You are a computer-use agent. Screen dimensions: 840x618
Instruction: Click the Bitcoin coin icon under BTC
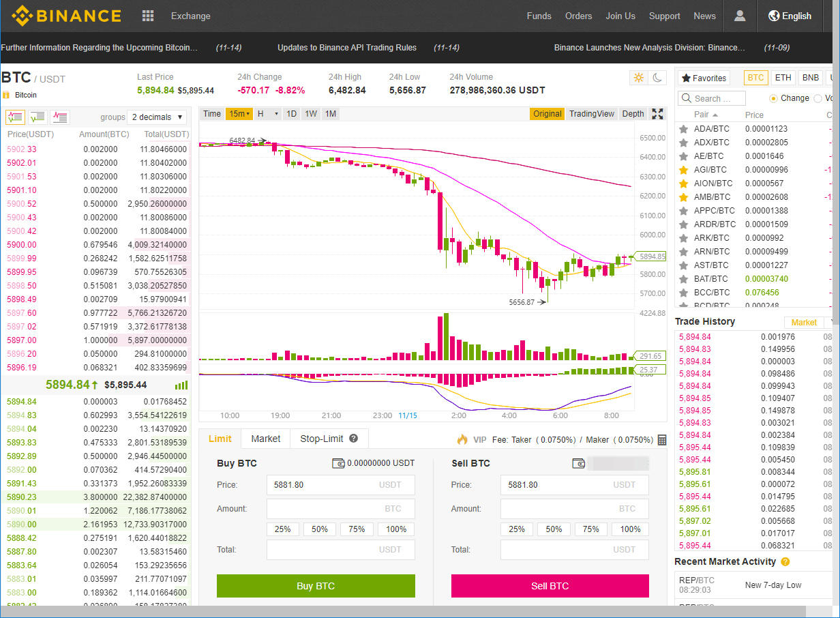point(6,95)
